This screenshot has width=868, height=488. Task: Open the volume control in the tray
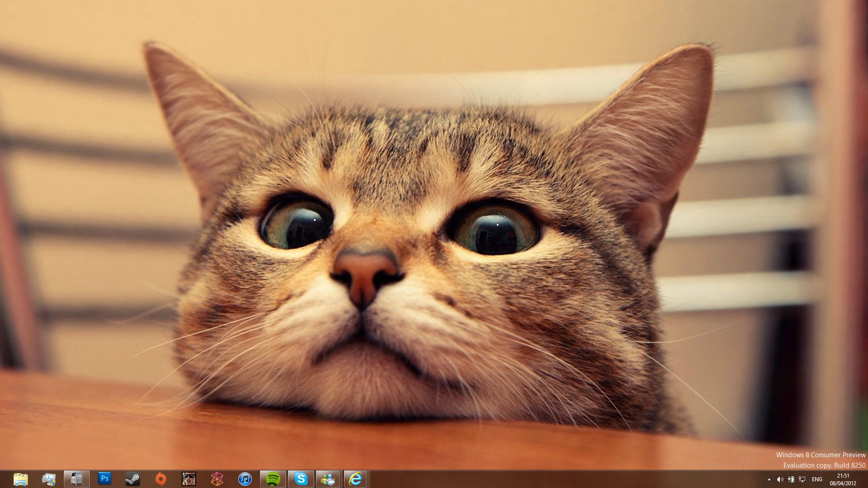[x=780, y=479]
